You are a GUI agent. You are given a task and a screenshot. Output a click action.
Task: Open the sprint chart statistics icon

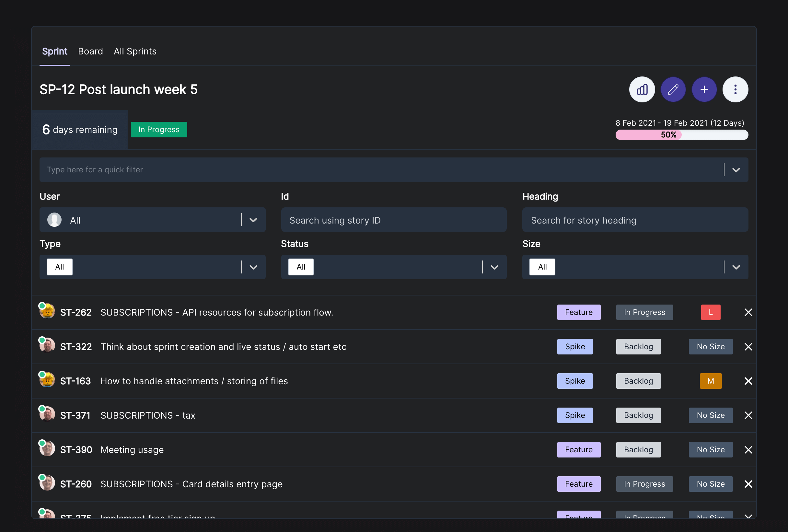tap(642, 89)
